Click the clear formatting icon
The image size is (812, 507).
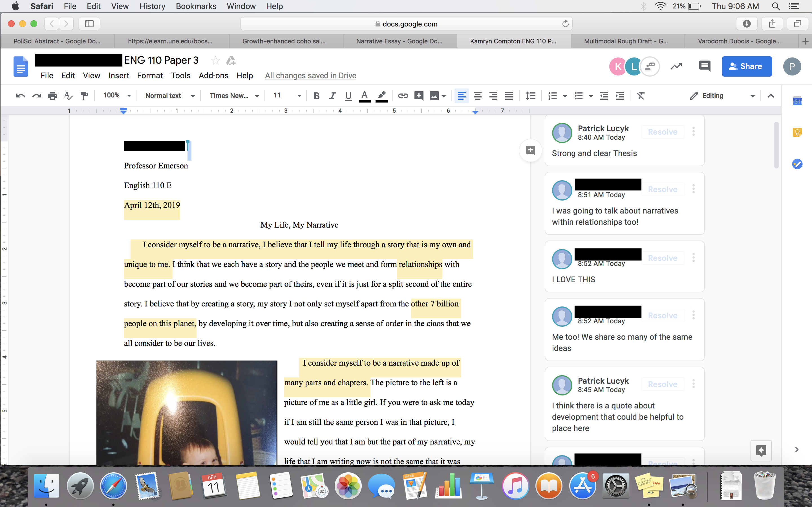coord(641,96)
